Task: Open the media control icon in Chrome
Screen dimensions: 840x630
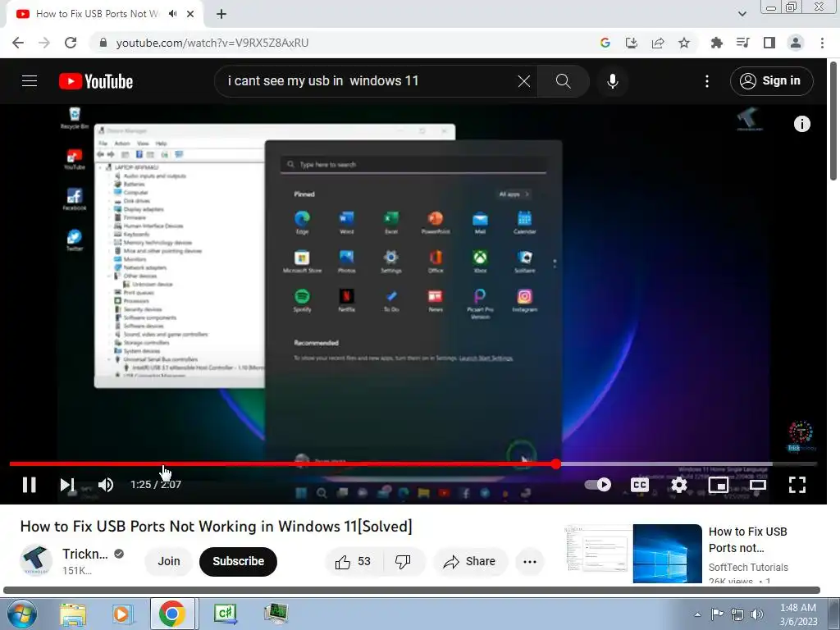Action: point(742,43)
